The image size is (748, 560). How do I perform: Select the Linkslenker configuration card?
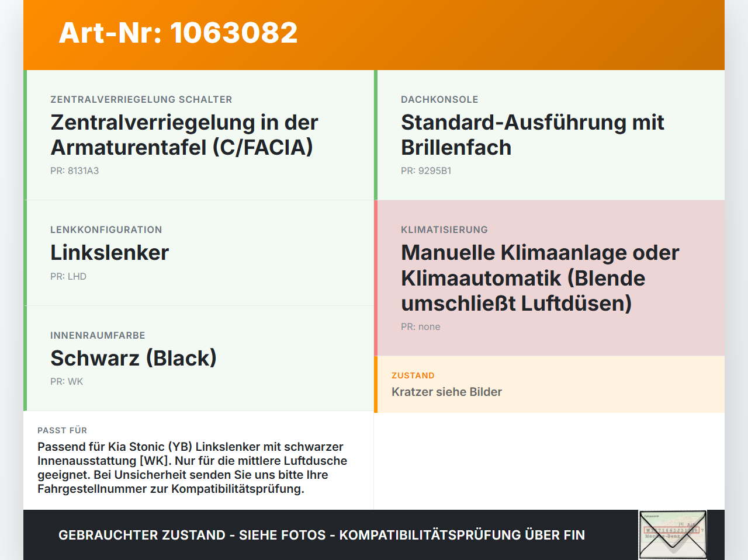coord(199,253)
